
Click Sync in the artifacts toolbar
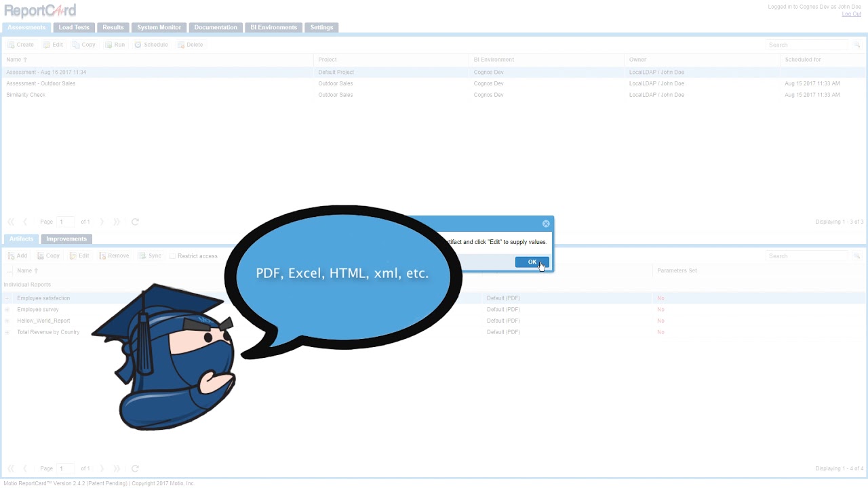pos(150,256)
